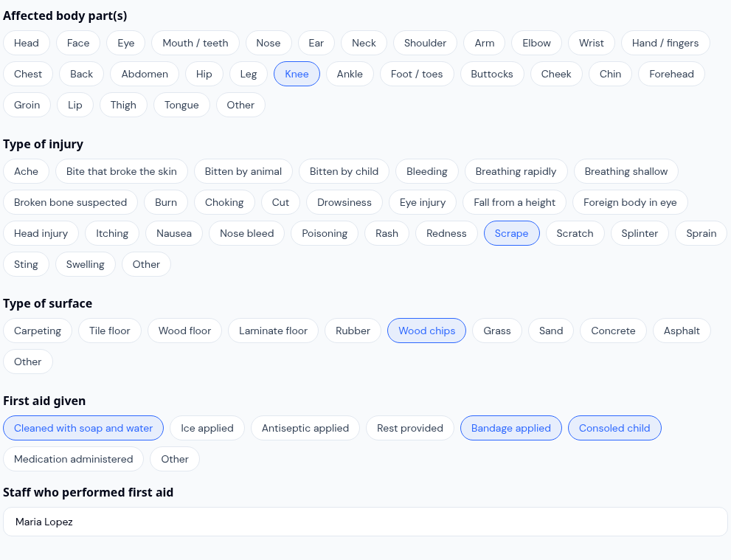Mark injury type as Bleeding
Viewport: 731px width, 560px height.
coord(426,171)
